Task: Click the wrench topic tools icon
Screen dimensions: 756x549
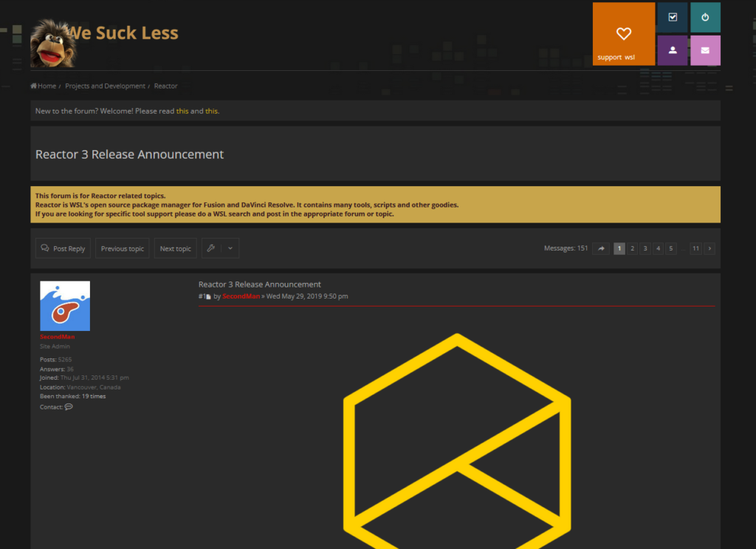Action: coord(211,248)
